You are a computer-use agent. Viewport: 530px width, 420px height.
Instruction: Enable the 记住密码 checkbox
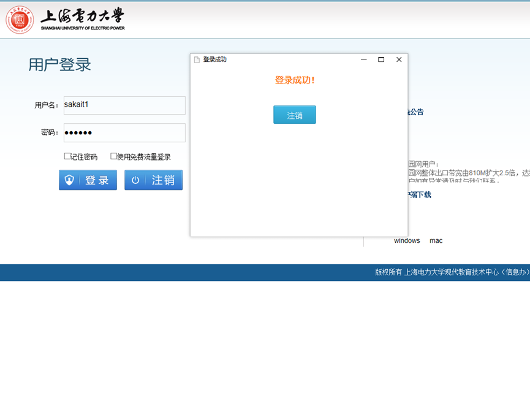(67, 156)
